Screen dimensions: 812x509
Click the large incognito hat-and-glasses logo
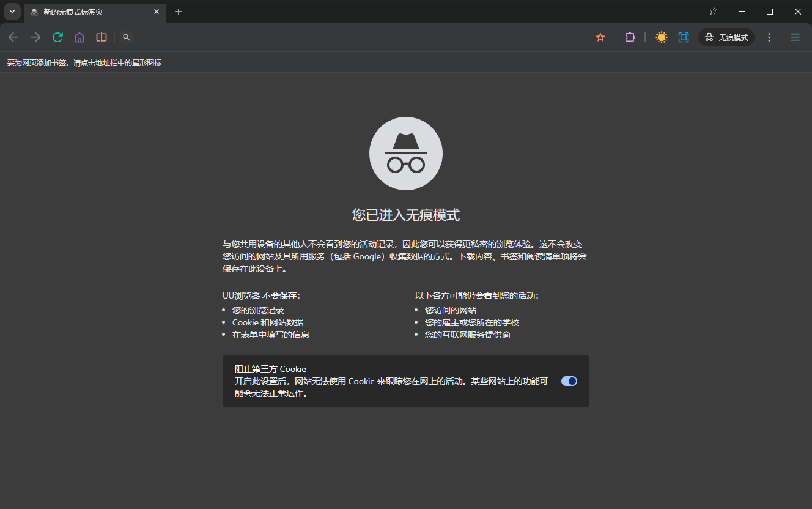[406, 154]
